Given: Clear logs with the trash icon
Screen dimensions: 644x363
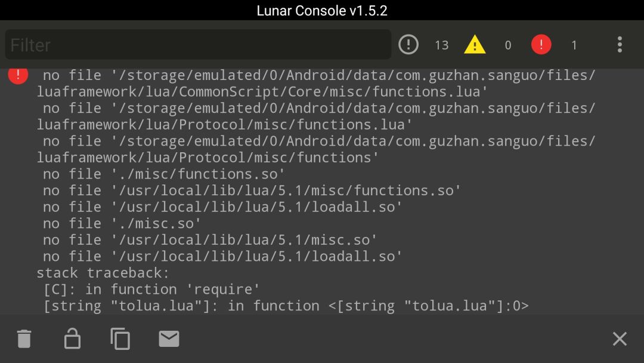Looking at the screenshot, I should pos(24,339).
